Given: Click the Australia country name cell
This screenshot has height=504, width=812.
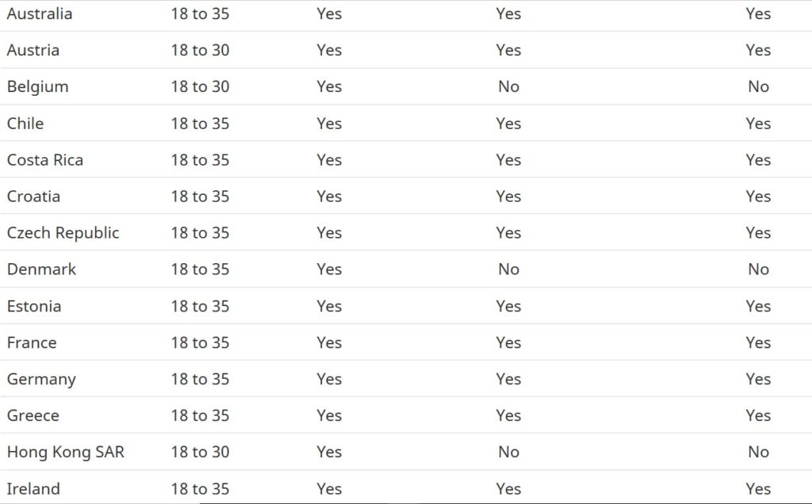Looking at the screenshot, I should pyautogui.click(x=40, y=13).
